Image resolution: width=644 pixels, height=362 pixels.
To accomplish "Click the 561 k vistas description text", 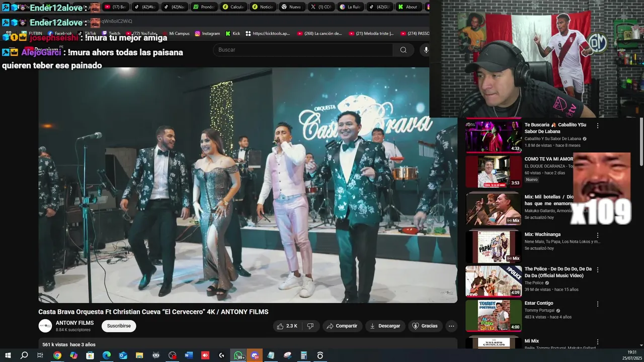I will [x=69, y=344].
